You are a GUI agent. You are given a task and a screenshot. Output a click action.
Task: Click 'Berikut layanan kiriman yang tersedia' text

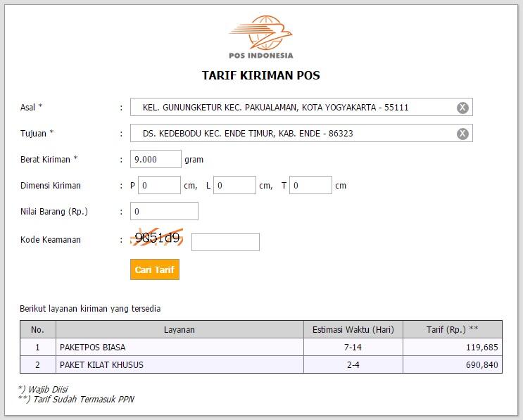pos(90,309)
